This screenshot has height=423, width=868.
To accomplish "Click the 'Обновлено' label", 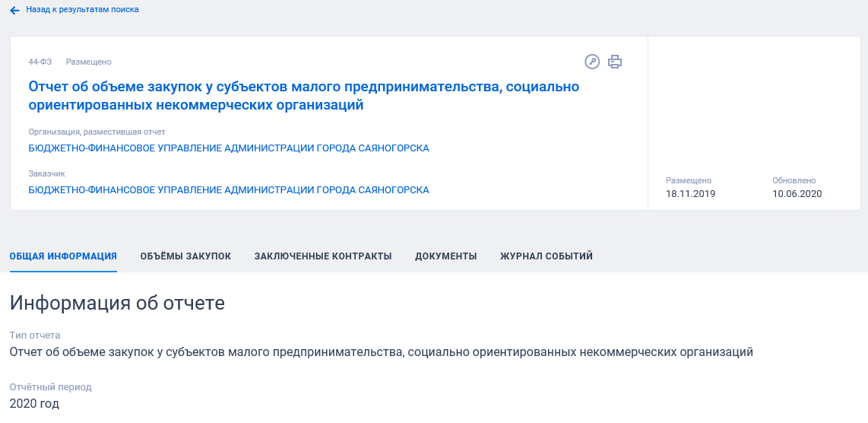I will [794, 181].
